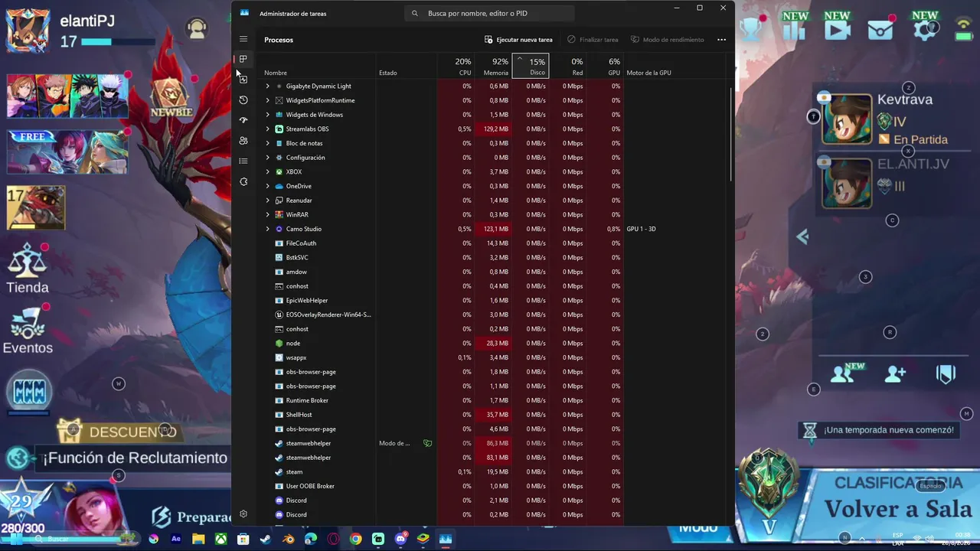
Task: Select EL.ANTI.JV friend avatar in game
Action: [x=847, y=184]
